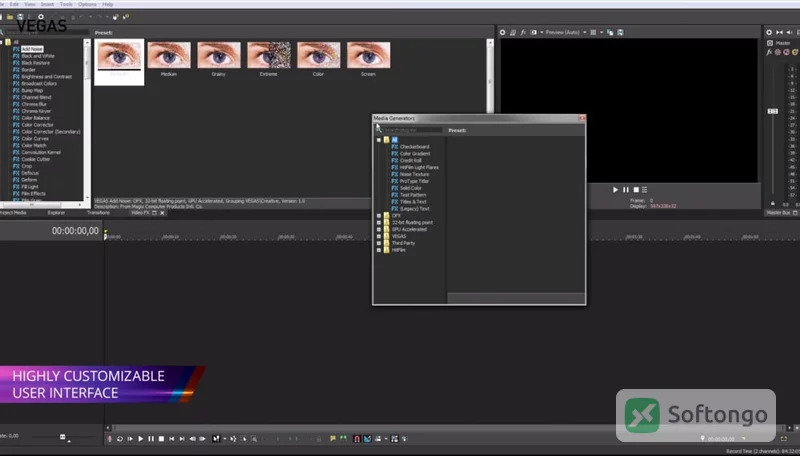Screen dimensions: 800x456
Task: Select Color Gradient in Media Generators list
Action: 415,154
